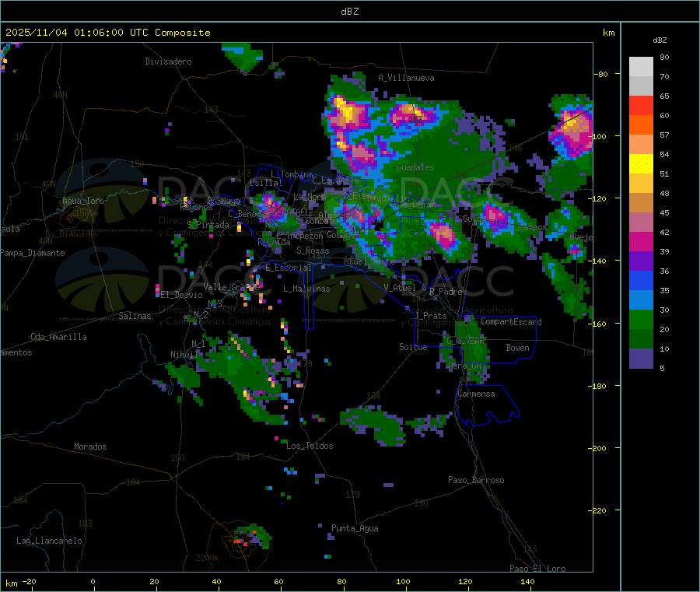
Task: Click the Agua_Toro place label
Action: pyautogui.click(x=83, y=201)
